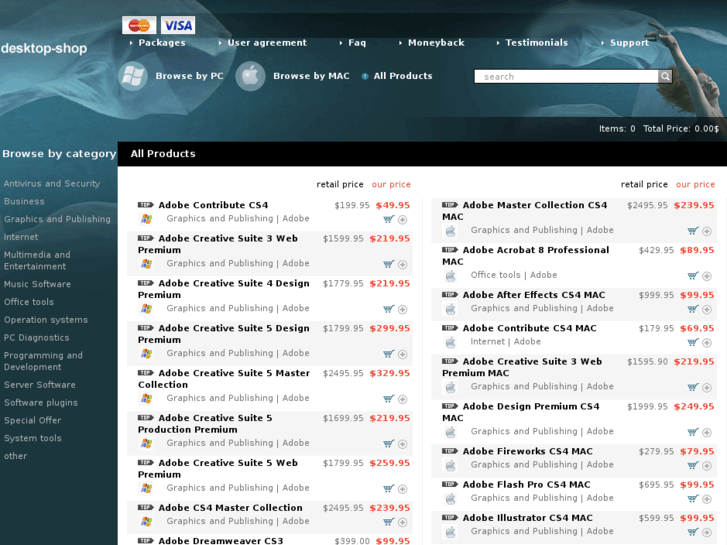Browse the Server Software category

[39, 385]
